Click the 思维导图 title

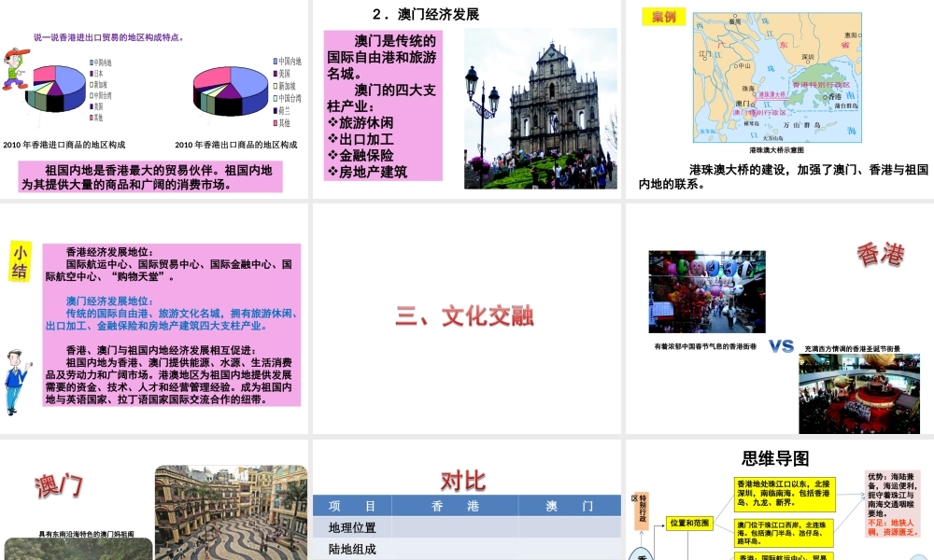775,459
